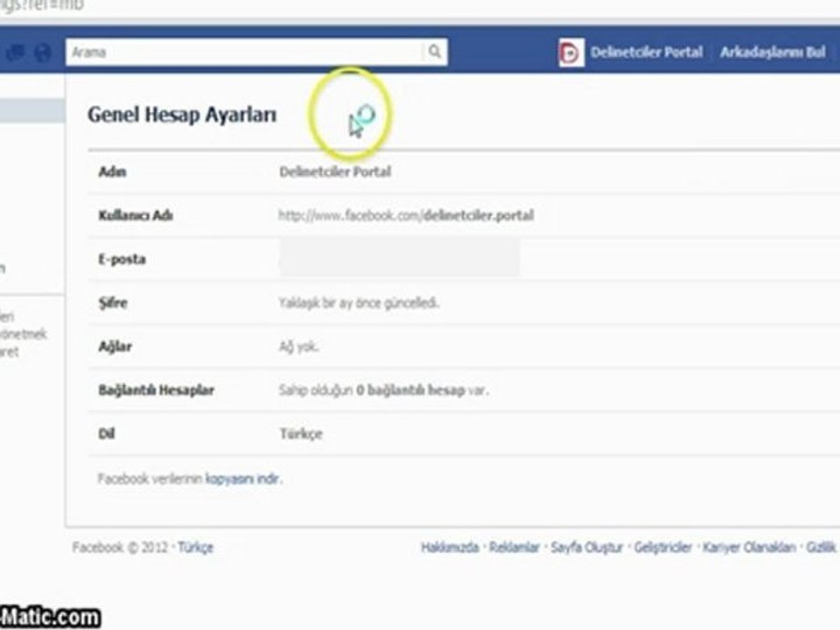The image size is (840, 630).
Task: Click the search magnifier icon
Action: click(x=435, y=52)
